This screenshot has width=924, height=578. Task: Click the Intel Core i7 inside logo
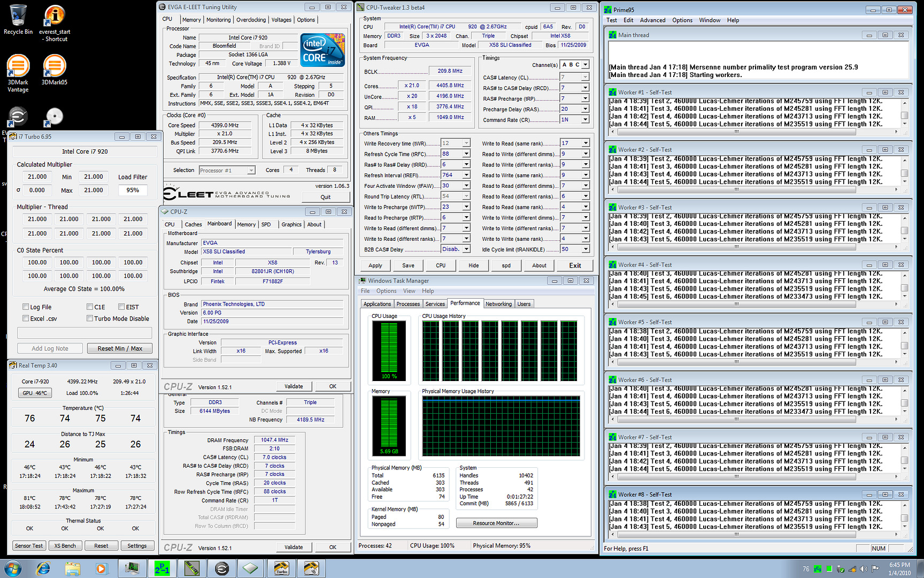(322, 50)
